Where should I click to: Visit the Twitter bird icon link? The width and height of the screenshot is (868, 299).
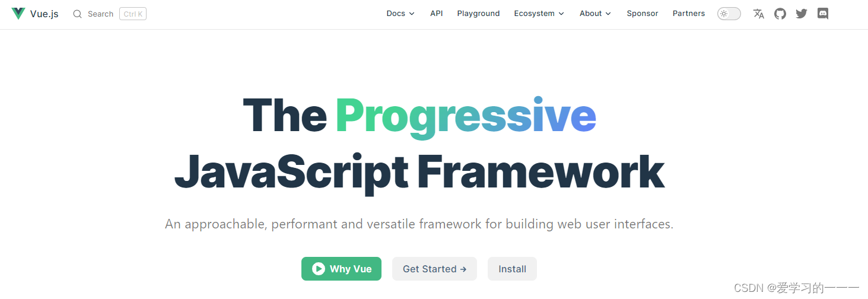801,14
